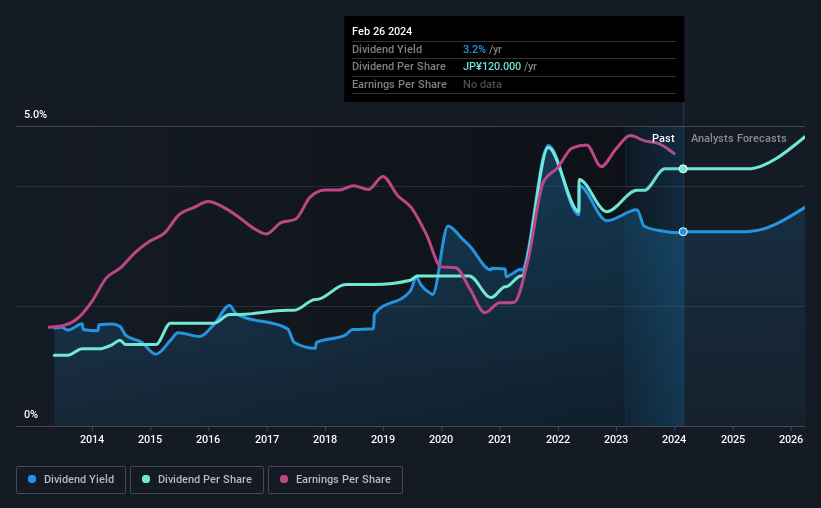
Task: Click the 2021 x-axis label
Action: point(500,439)
